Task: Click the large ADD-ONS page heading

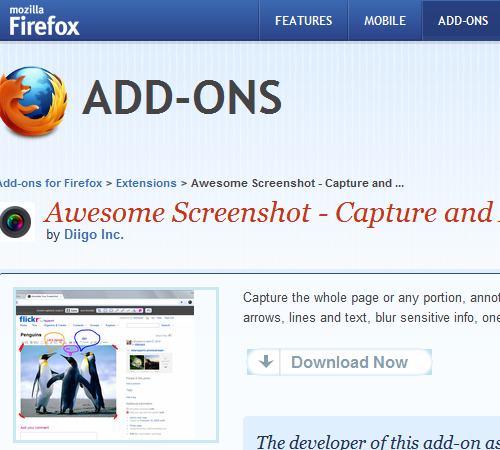Action: (x=182, y=98)
